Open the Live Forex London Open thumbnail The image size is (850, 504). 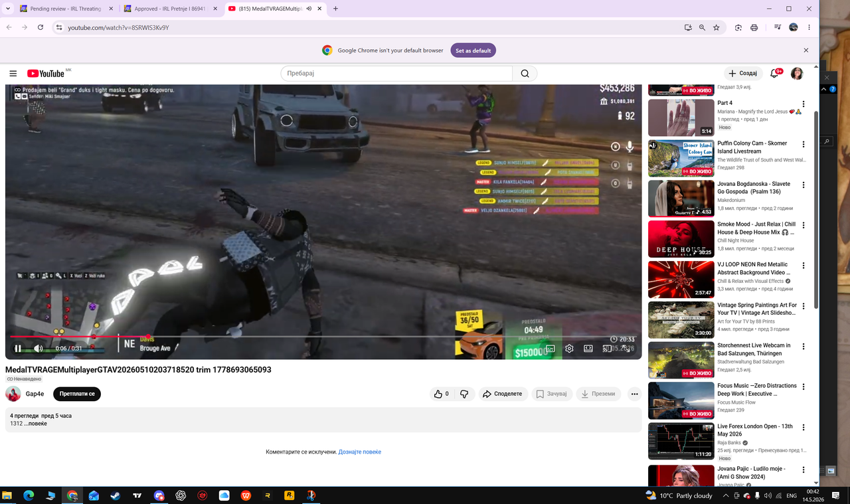681,442
